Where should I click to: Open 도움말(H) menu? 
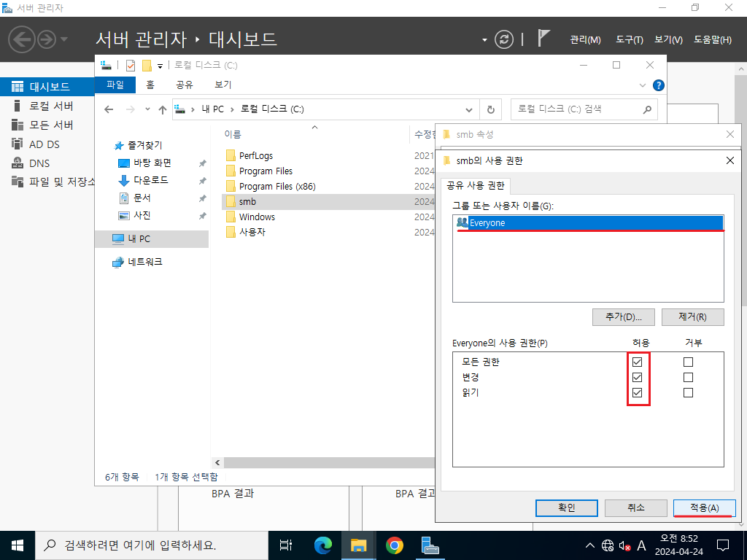click(x=713, y=40)
